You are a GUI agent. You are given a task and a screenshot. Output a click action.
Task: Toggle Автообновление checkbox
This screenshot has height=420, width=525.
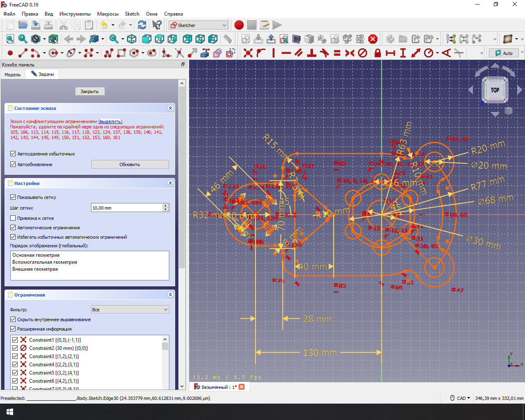coord(13,164)
